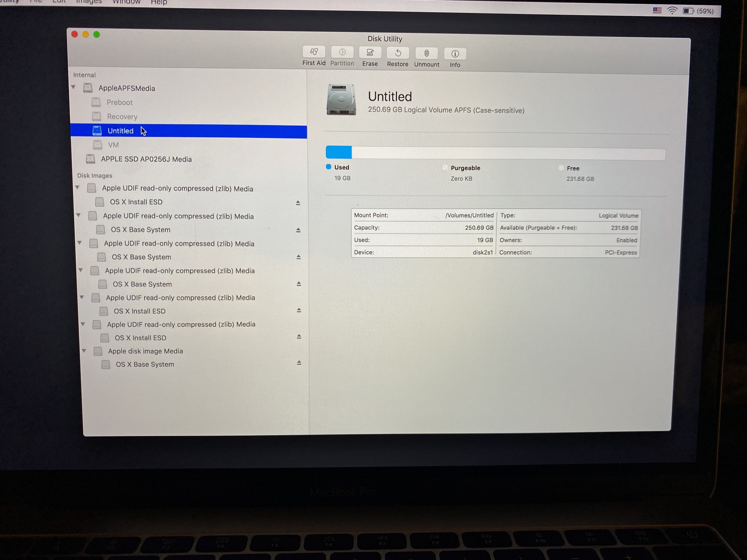The height and width of the screenshot is (560, 747).
Task: Eject the first OS X Base System volume
Action: pos(298,230)
